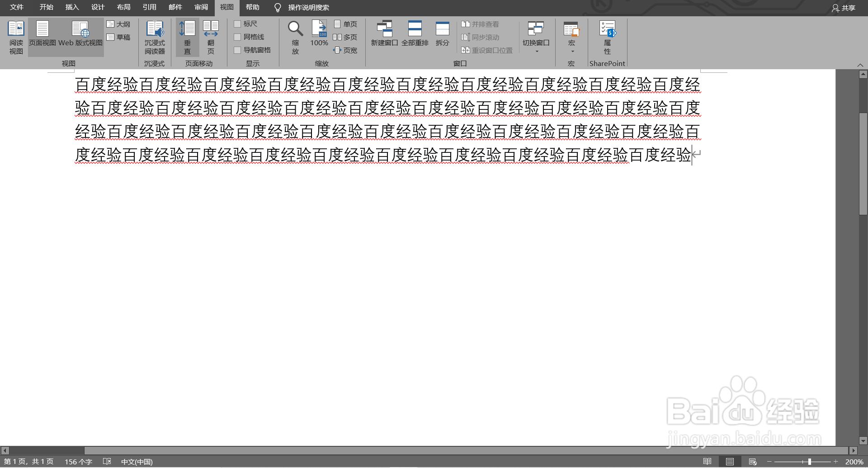Click Reset Window Position (重设窗口位置)
The image size is (868, 468).
click(x=487, y=50)
